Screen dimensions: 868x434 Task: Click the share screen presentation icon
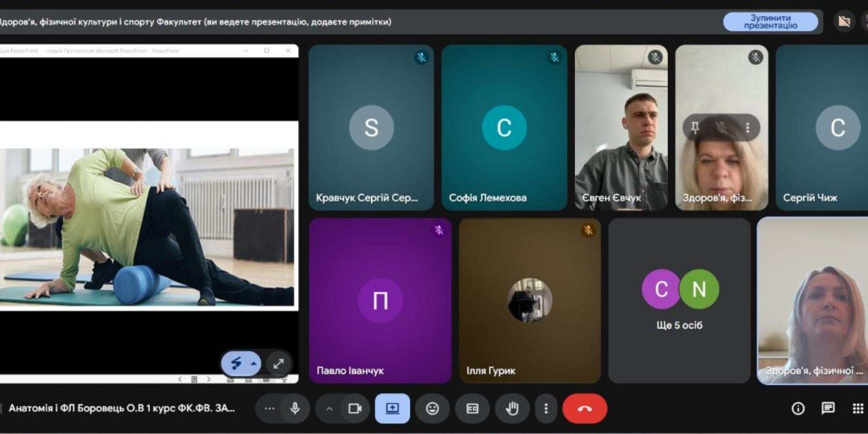click(392, 408)
